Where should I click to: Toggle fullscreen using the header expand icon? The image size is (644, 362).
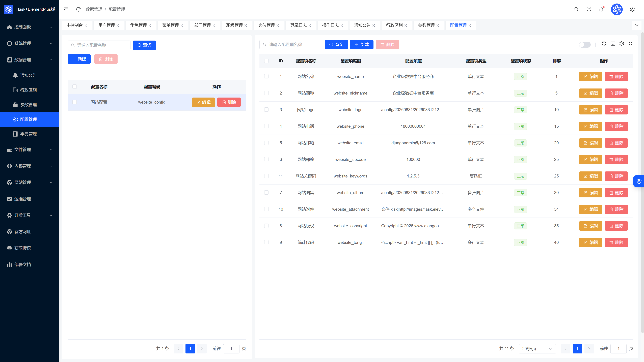click(589, 9)
